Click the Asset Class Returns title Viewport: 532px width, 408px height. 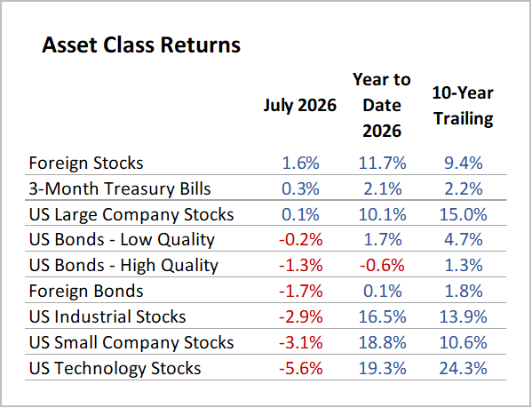(x=141, y=44)
